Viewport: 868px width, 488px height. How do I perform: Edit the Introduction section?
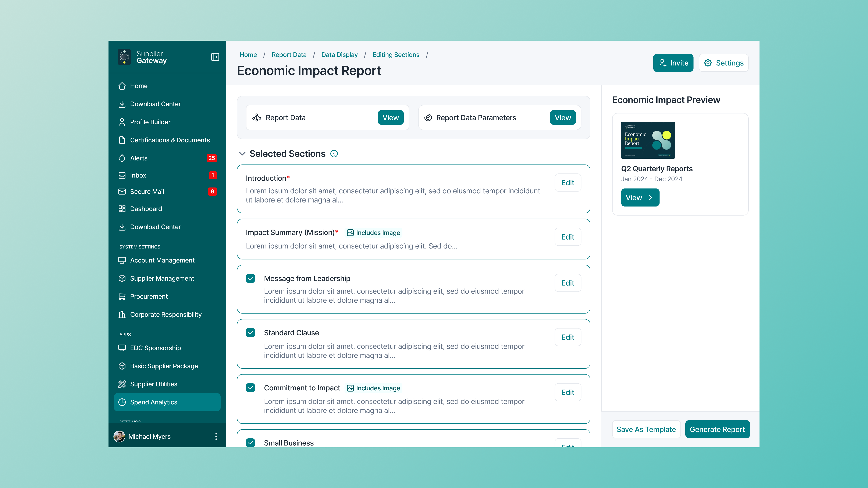pyautogui.click(x=568, y=183)
